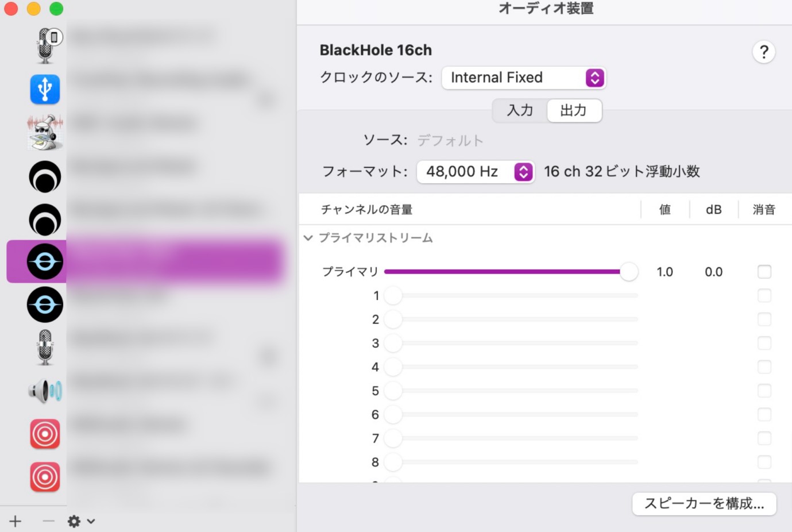Image resolution: width=792 pixels, height=532 pixels.
Task: Toggle the mute checkbox for channel 4
Action: click(764, 367)
